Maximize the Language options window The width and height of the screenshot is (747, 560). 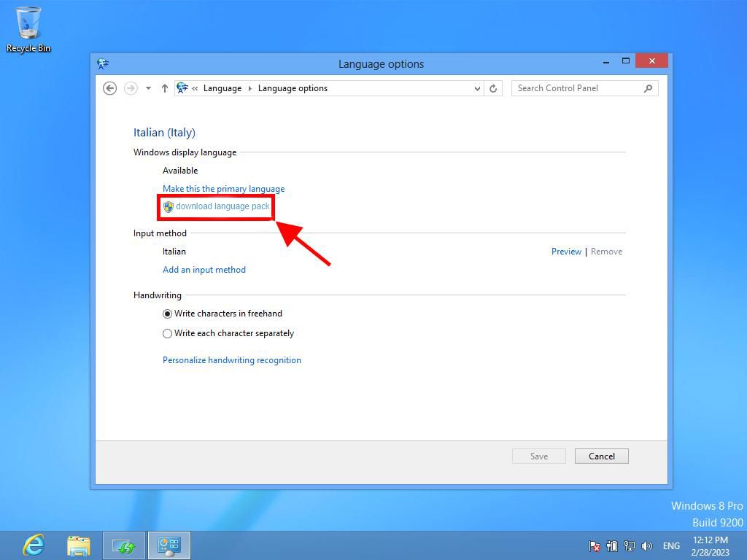point(625,61)
